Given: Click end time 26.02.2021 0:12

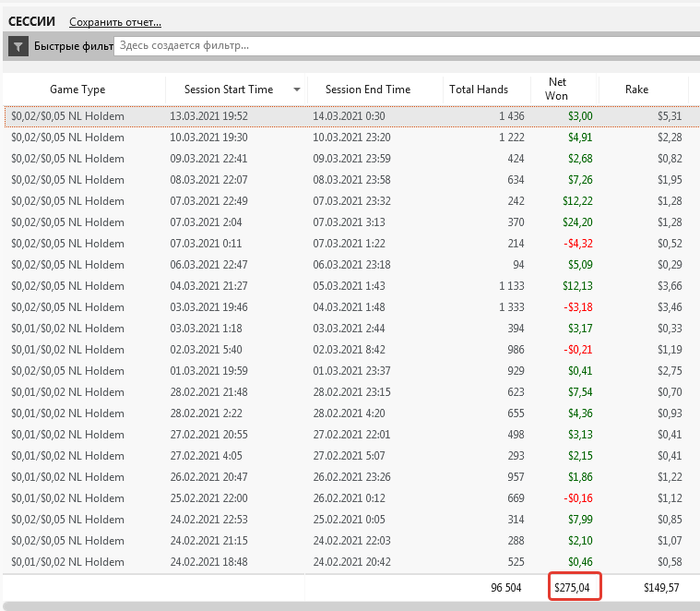Looking at the screenshot, I should (x=349, y=498).
